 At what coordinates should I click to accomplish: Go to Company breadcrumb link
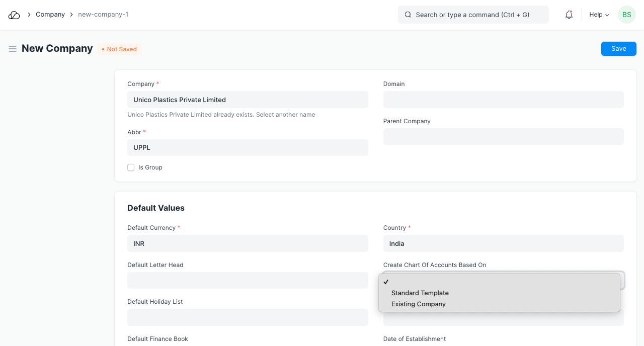click(x=50, y=15)
